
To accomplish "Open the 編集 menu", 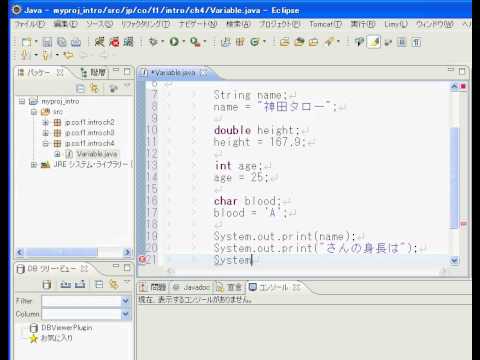I will click(x=65, y=24).
